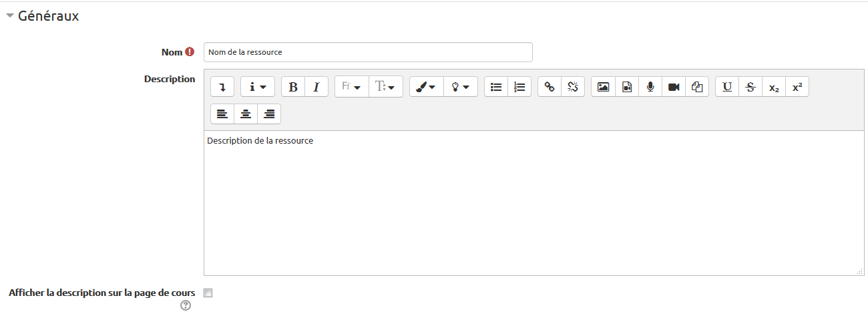Record video with the camera icon

click(x=673, y=87)
